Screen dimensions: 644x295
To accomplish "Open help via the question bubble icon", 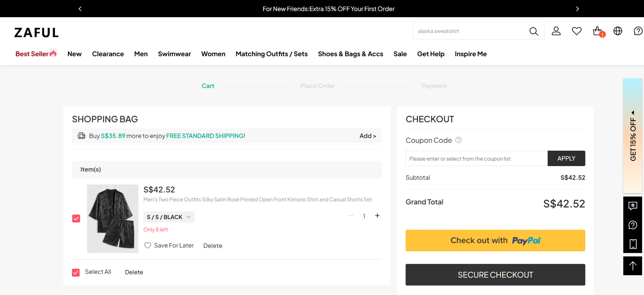I will [638, 31].
